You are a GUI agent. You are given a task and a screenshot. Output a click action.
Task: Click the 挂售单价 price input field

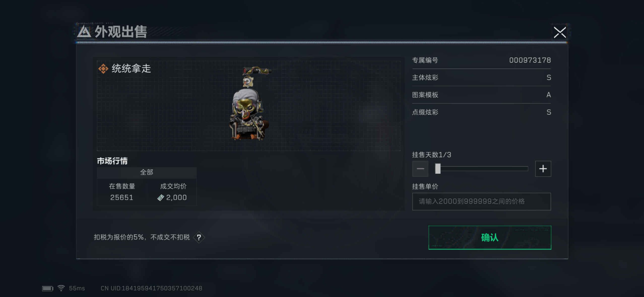click(481, 201)
